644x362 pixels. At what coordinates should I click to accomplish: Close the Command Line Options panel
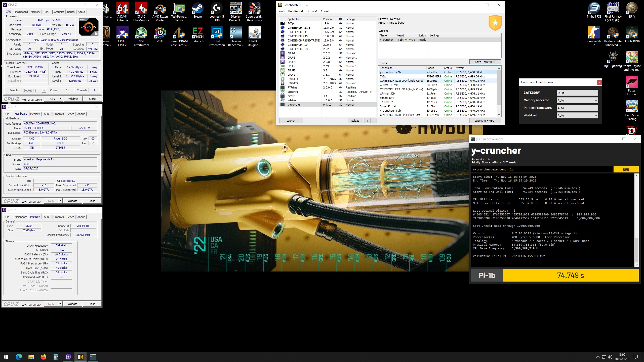coord(599,82)
